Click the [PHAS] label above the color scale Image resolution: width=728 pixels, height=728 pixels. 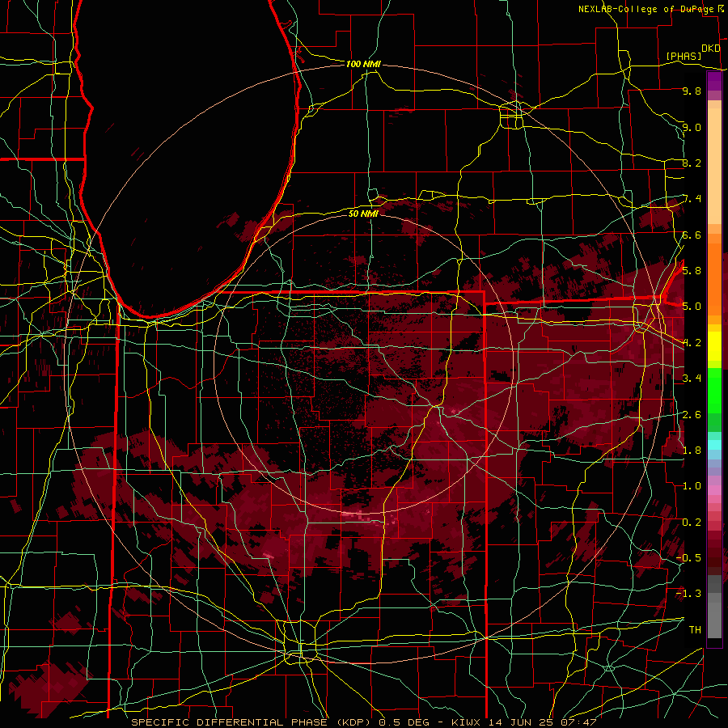tap(684, 56)
